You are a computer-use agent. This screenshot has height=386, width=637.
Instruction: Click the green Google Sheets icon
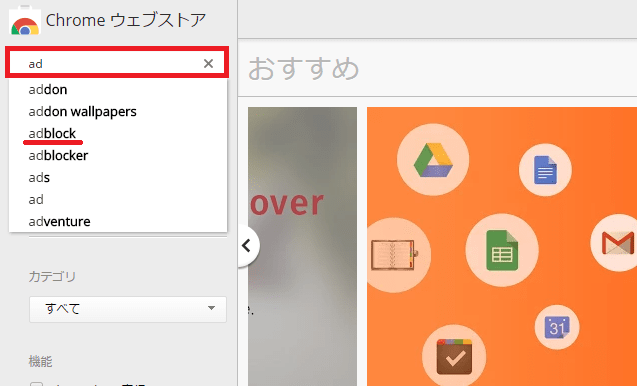click(502, 250)
